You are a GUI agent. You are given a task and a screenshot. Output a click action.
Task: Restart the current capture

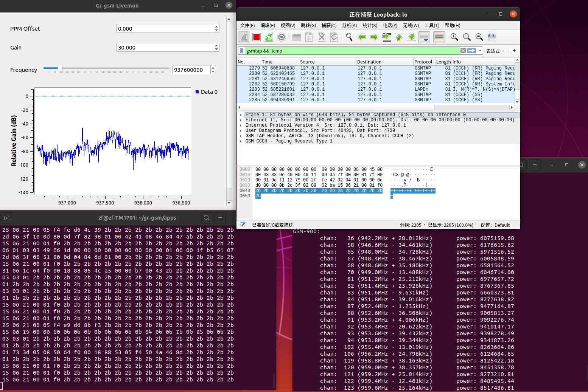(x=269, y=37)
